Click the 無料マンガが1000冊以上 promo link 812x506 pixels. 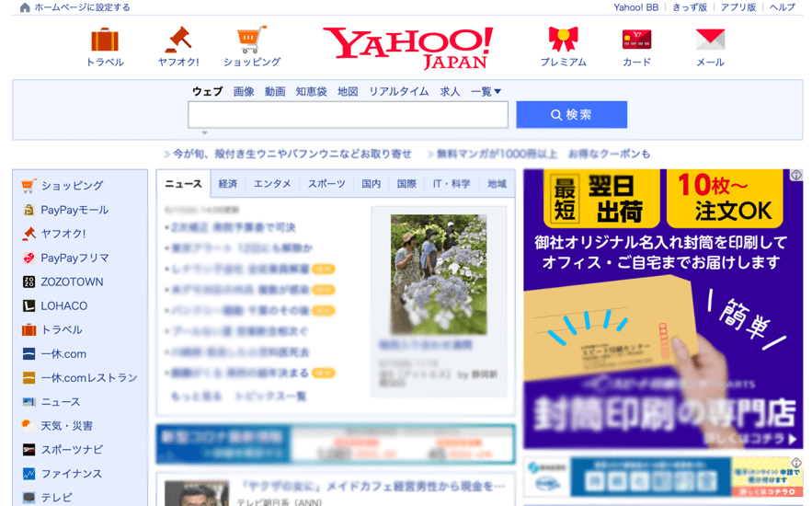pos(497,154)
